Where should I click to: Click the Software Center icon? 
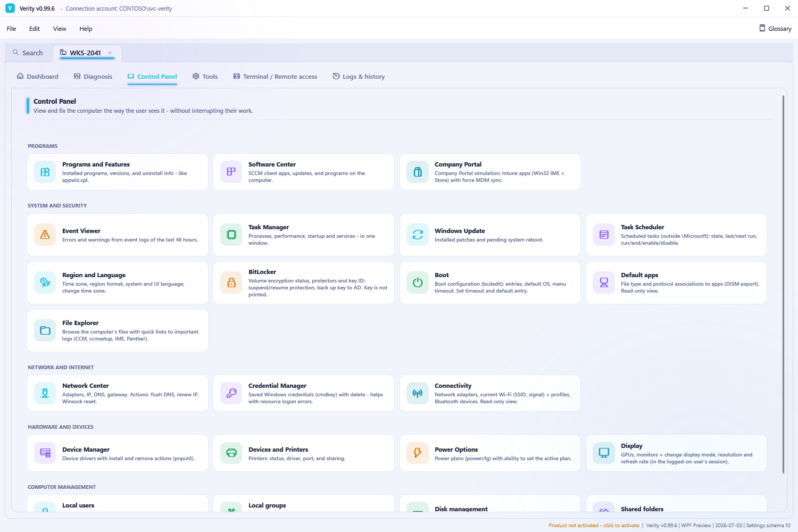pos(231,172)
